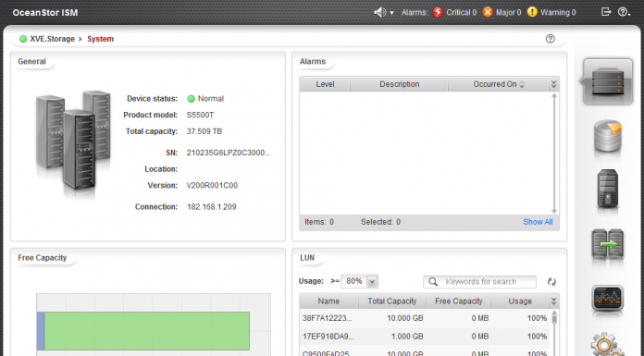The width and height of the screenshot is (644, 356).
Task: Click the Selected: 0 status in Alarms
Action: coord(380,222)
